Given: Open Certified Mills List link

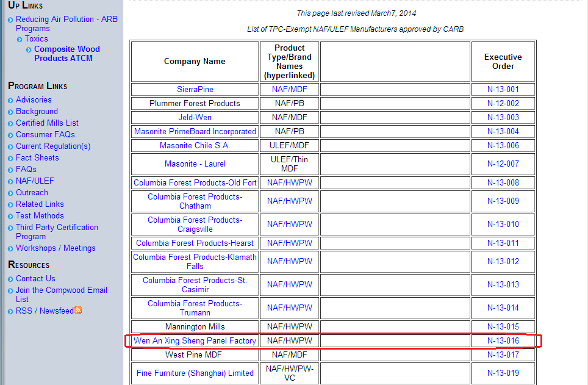Looking at the screenshot, I should pyautogui.click(x=47, y=123).
